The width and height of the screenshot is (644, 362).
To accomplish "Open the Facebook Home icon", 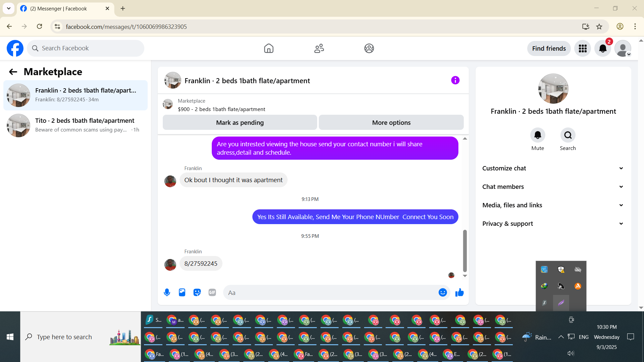I will click(268, 48).
